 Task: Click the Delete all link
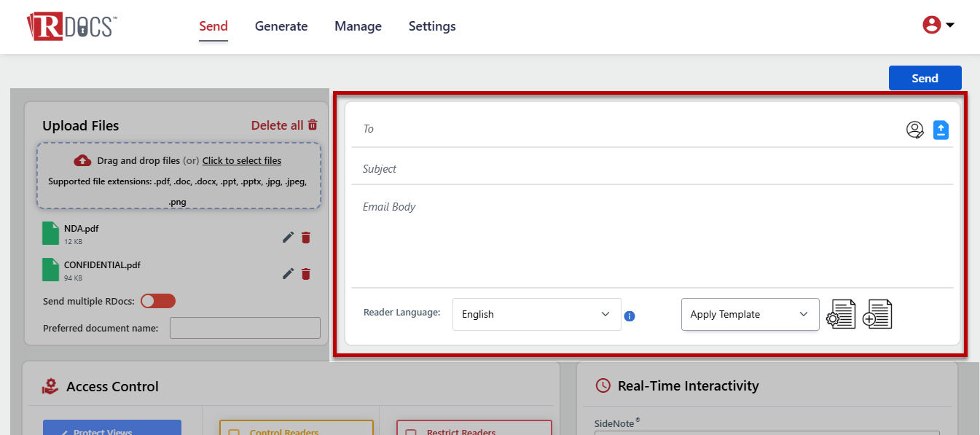pos(284,125)
